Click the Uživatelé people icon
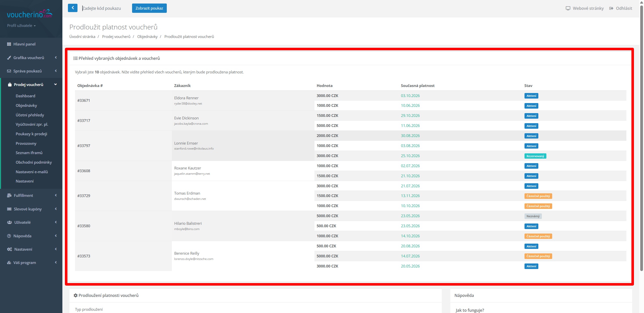644x313 pixels. (9, 222)
